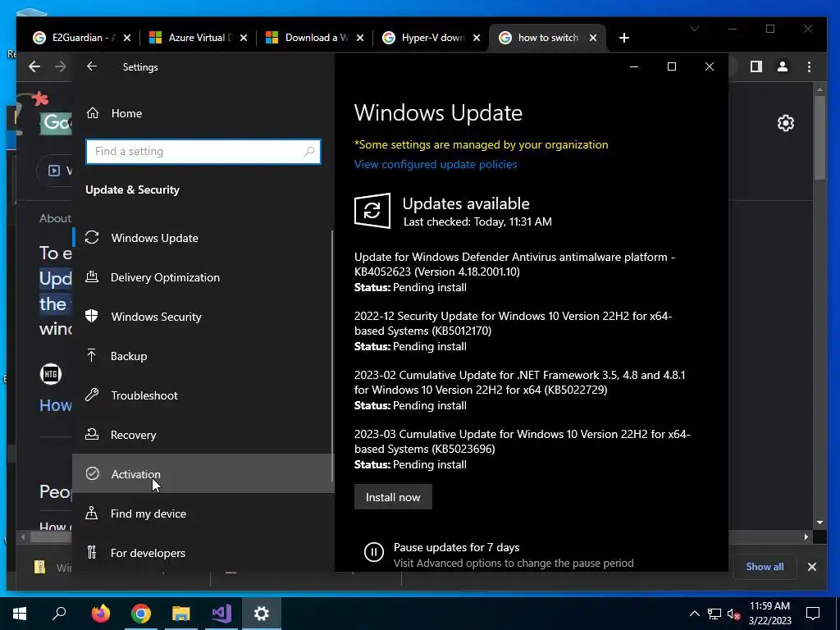Click the Find my device icon
This screenshot has width=840, height=630.
(x=92, y=513)
